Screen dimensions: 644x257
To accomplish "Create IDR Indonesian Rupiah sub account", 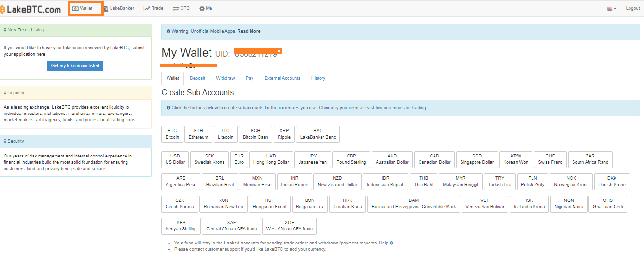I will [x=386, y=182].
